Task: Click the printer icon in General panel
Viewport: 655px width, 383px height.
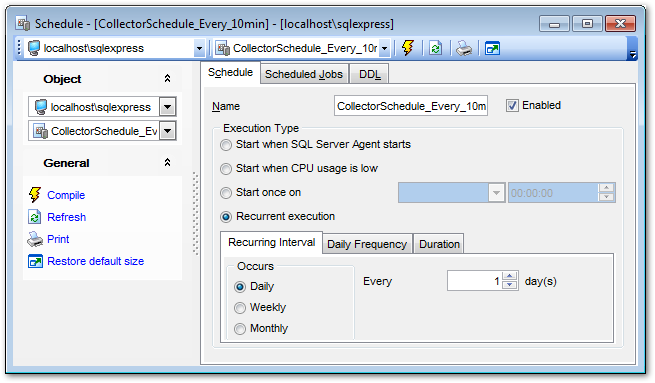Action: [x=35, y=239]
